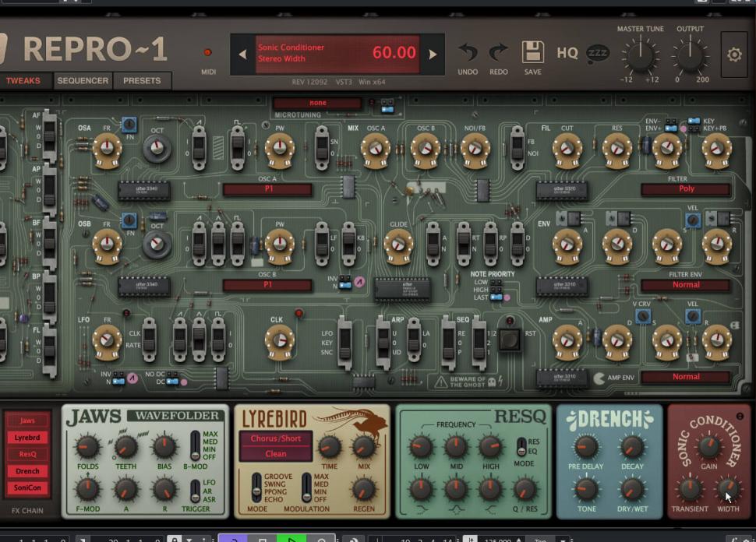Enable HQ high-quality mode
756x542 pixels.
click(567, 54)
